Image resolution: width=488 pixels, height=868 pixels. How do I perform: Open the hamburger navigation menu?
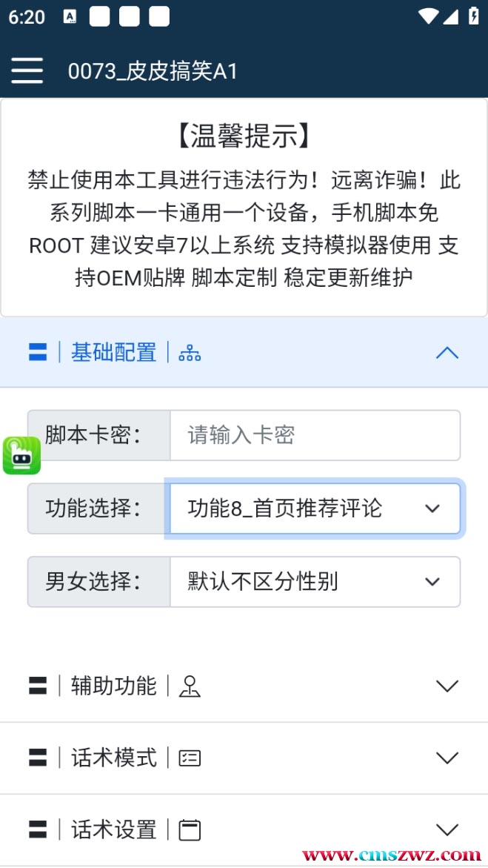tap(27, 70)
